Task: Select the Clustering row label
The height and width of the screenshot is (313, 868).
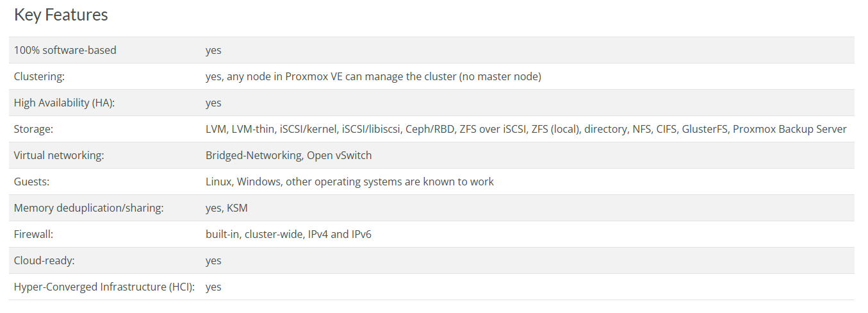Action: click(x=40, y=76)
